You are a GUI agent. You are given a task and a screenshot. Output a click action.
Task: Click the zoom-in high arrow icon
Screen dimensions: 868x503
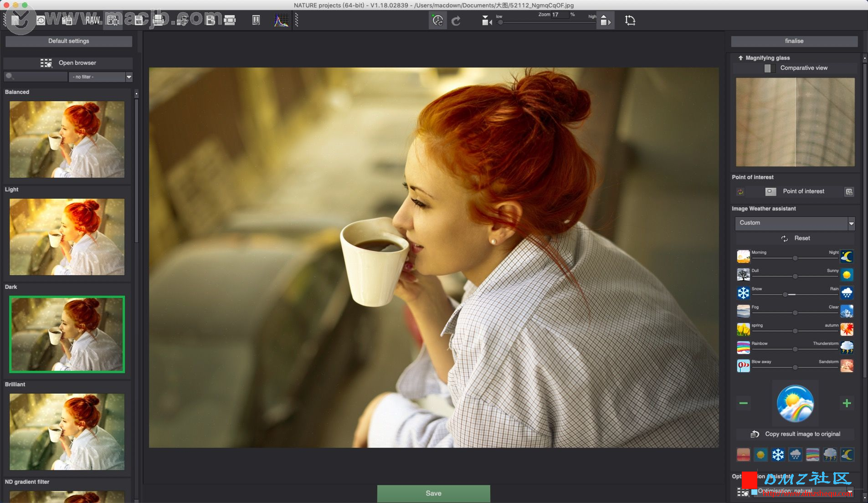point(605,21)
